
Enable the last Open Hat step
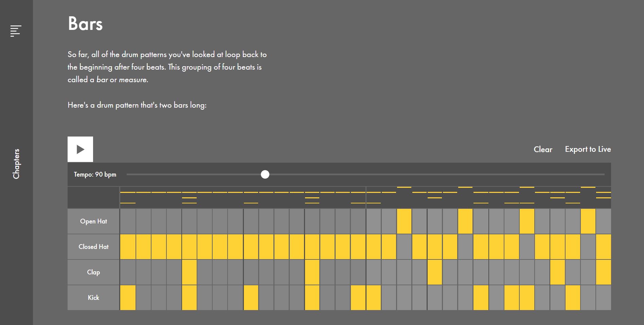pyautogui.click(x=603, y=221)
